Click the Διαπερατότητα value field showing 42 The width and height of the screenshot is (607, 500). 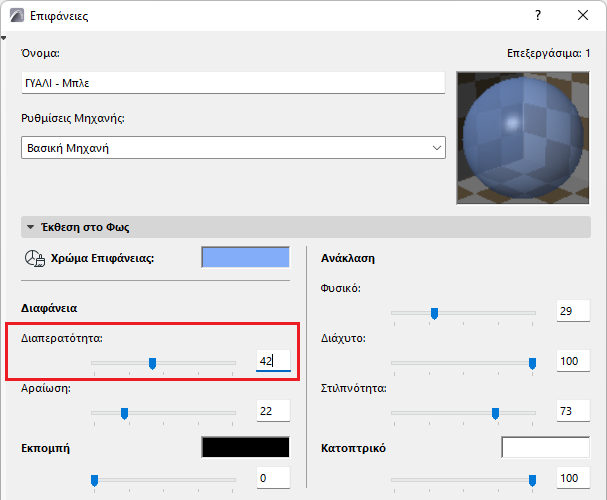(x=273, y=361)
